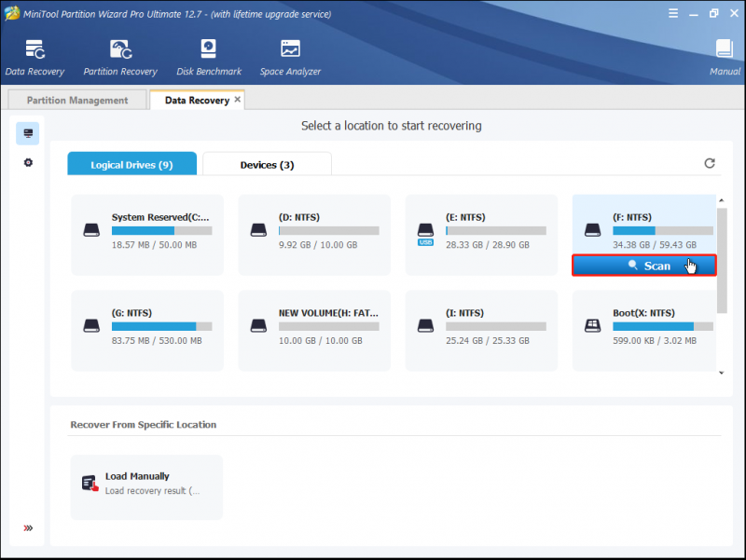Select the System Reserved C: drive
The height and width of the screenshot is (560, 746).
pos(147,235)
